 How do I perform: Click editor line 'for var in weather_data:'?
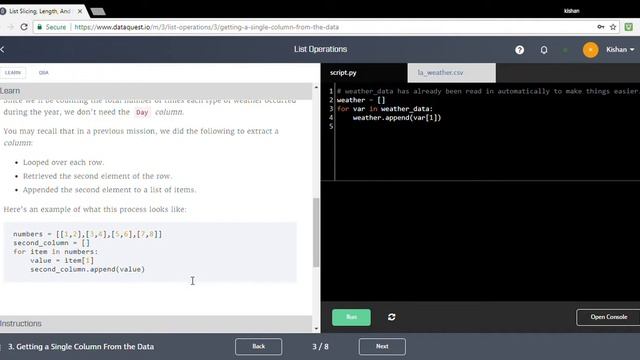(384, 109)
